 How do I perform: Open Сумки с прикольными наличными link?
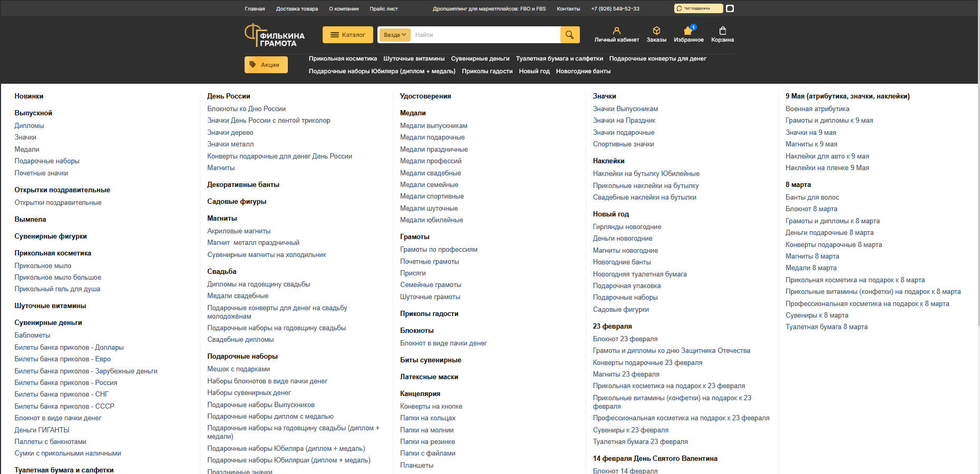tap(67, 453)
